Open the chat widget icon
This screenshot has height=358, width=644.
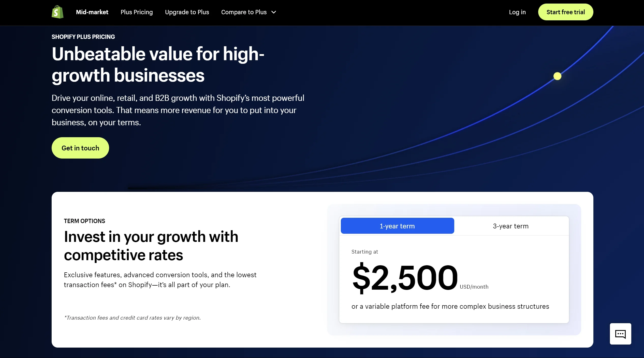[x=620, y=334]
